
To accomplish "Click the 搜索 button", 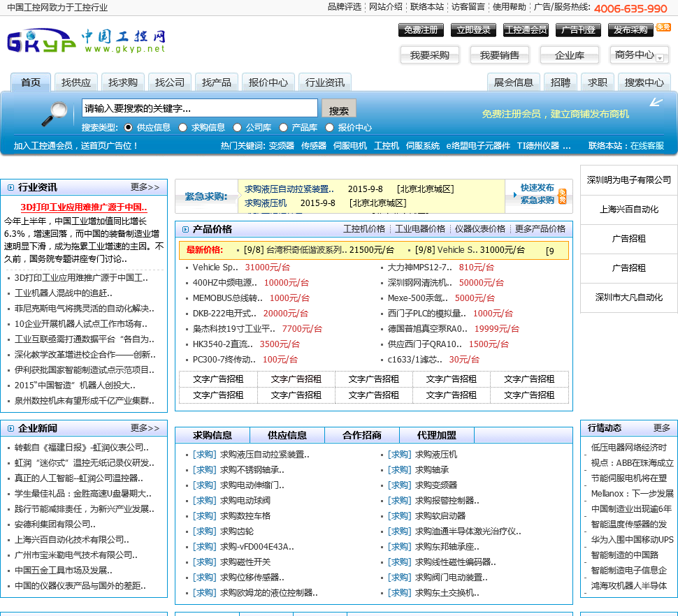I will (x=338, y=108).
